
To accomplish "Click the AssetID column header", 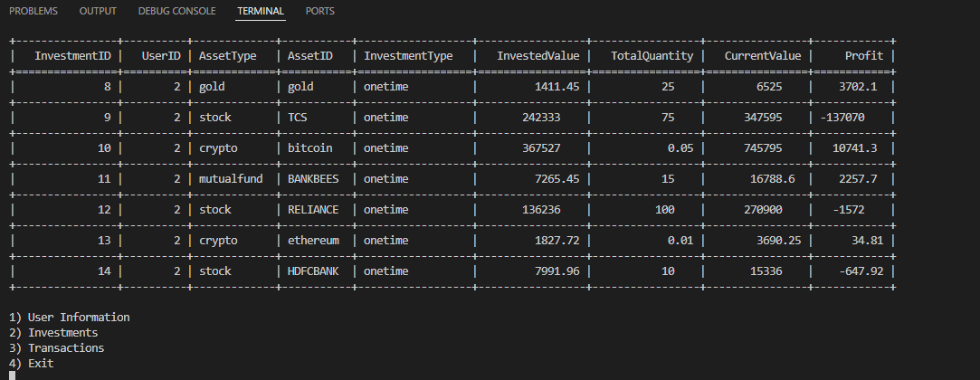I will point(310,55).
